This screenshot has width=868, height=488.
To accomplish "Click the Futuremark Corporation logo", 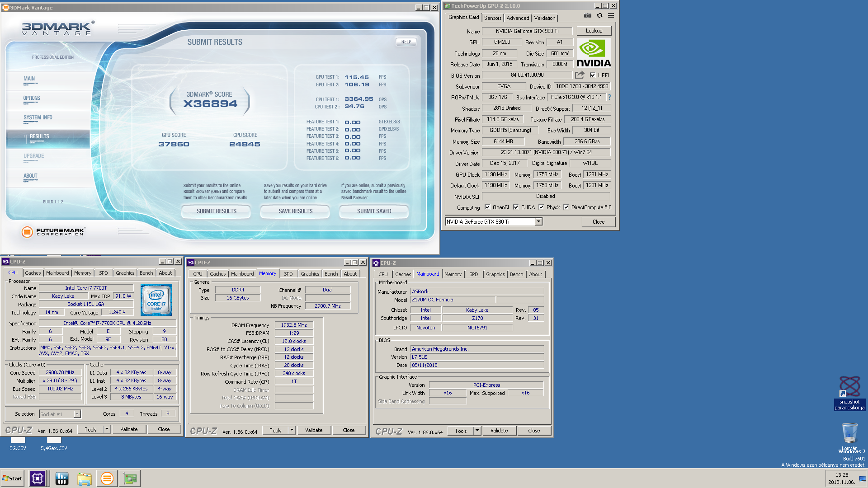I will [53, 232].
